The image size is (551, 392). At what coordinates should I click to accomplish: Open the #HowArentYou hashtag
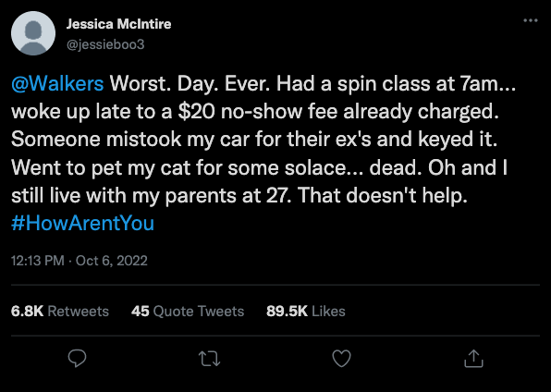click(x=82, y=223)
